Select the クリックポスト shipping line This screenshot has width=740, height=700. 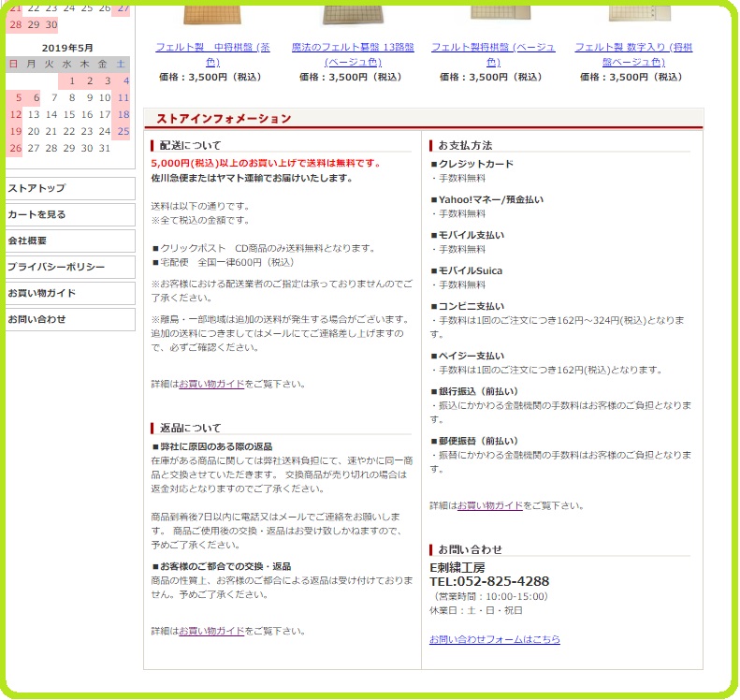click(x=264, y=248)
